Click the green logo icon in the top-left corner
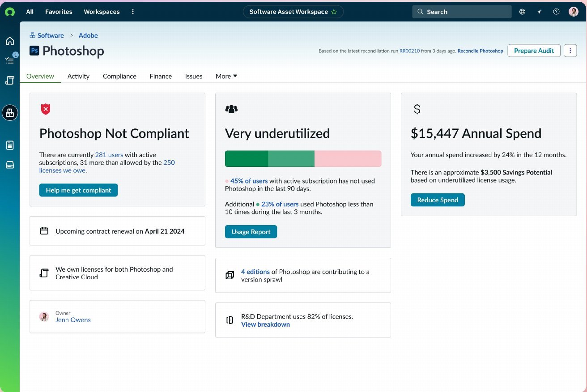587x392 pixels. (x=9, y=12)
